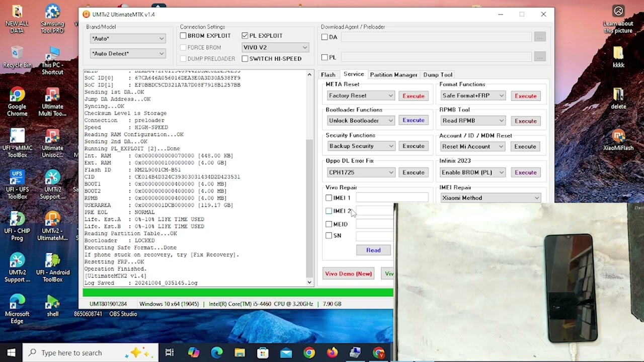This screenshot has width=644, height=362.
Task: Click browse button for DA file
Action: click(x=540, y=37)
